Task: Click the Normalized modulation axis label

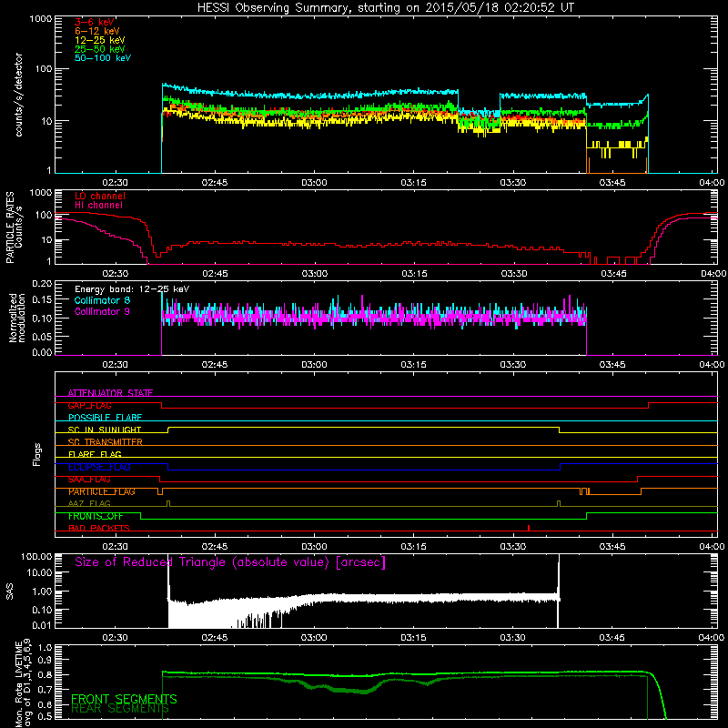Action: pos(17,318)
